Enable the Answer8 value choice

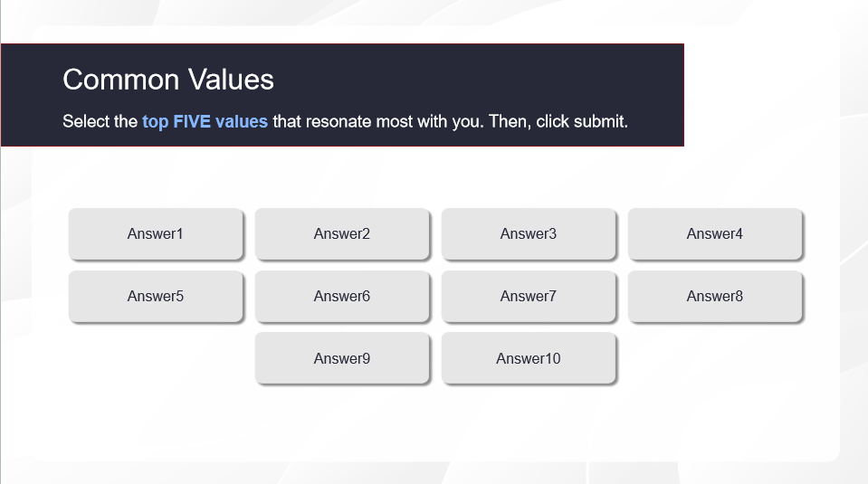tap(715, 296)
